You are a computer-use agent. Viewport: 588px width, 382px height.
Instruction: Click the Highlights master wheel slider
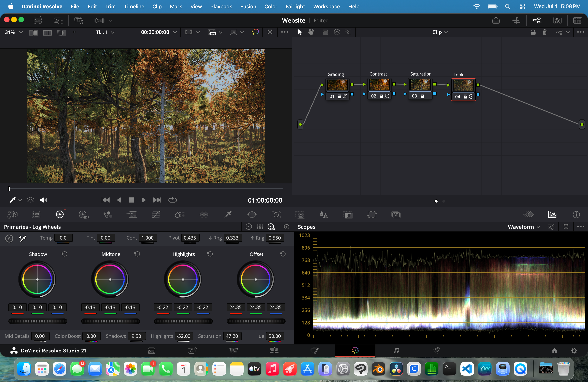pos(183,321)
